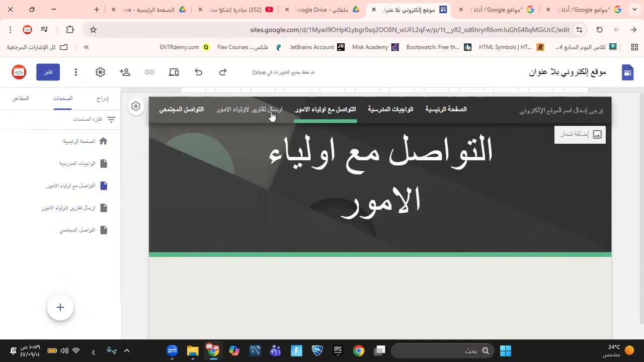Open the all bookmarks folder

37,47
